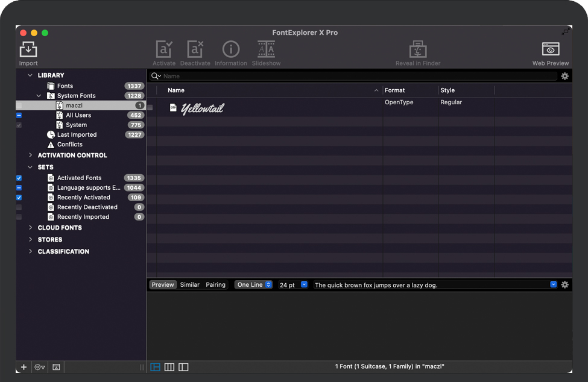588x382 pixels.
Task: Expand the Cloud Fonts section
Action: coord(31,228)
